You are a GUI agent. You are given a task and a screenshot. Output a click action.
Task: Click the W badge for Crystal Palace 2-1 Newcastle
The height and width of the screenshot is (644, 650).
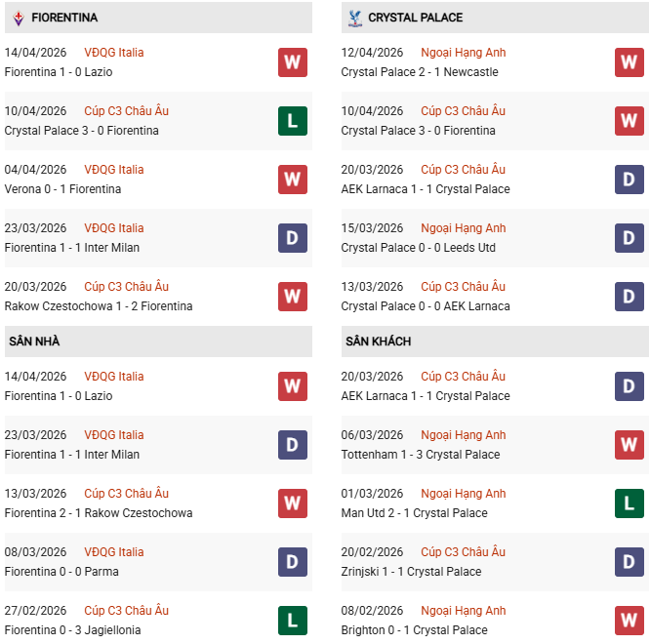point(629,62)
